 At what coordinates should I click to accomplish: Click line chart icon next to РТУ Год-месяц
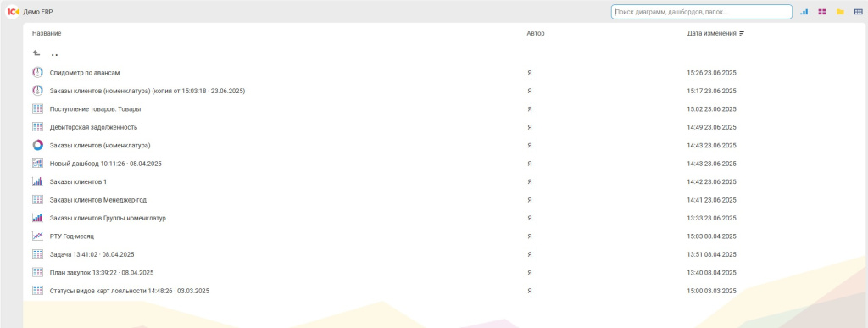point(37,236)
